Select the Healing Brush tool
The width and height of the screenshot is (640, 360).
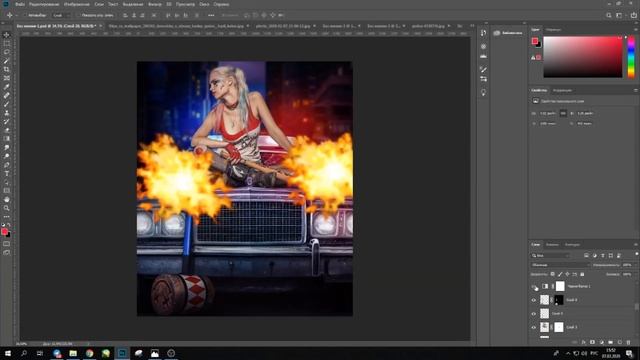click(x=7, y=96)
